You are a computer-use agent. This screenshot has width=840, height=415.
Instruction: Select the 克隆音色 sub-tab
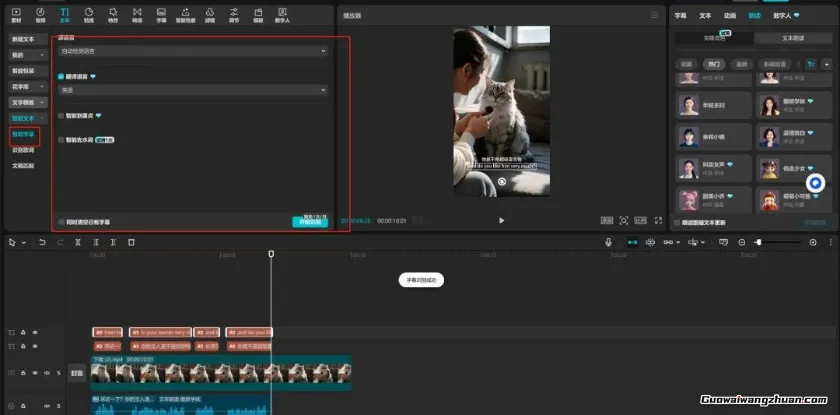click(x=714, y=38)
